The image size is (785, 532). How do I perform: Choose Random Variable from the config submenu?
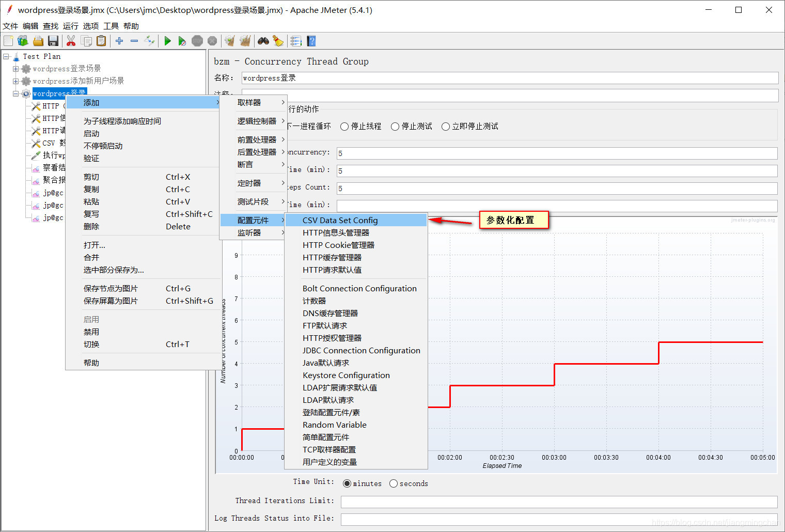click(x=356, y=425)
